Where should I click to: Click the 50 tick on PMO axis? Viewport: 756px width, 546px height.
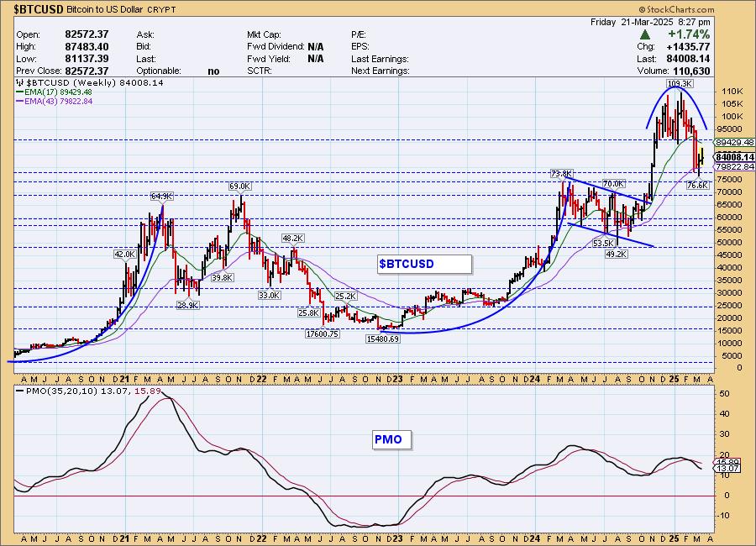(x=724, y=394)
